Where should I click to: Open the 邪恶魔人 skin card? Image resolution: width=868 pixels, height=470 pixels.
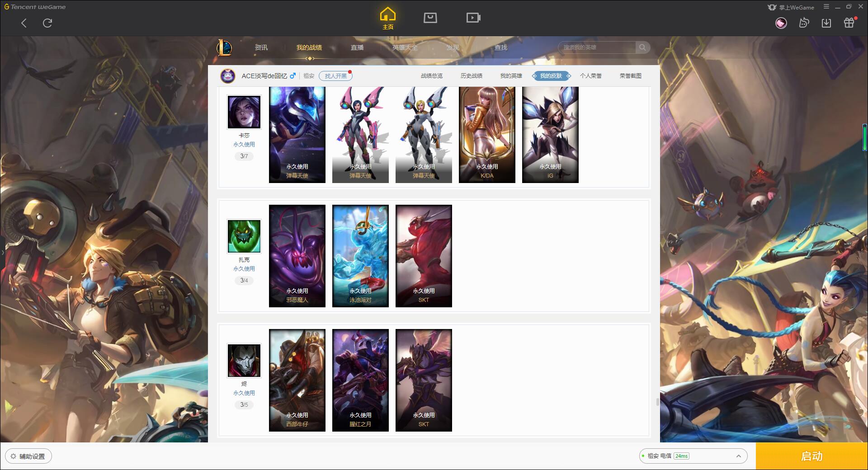[297, 256]
